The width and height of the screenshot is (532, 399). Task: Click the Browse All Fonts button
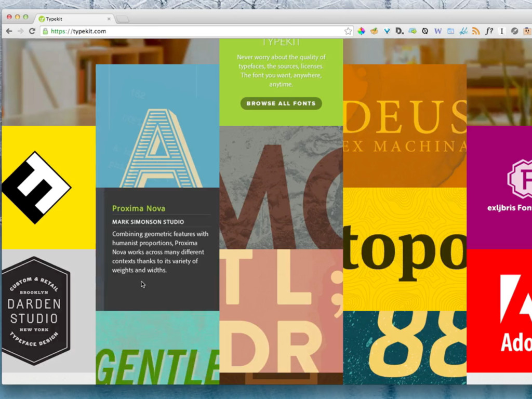point(281,103)
